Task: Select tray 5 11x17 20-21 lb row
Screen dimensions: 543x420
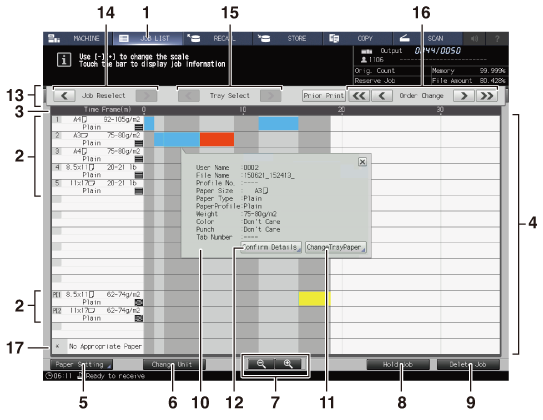Action: (98, 187)
